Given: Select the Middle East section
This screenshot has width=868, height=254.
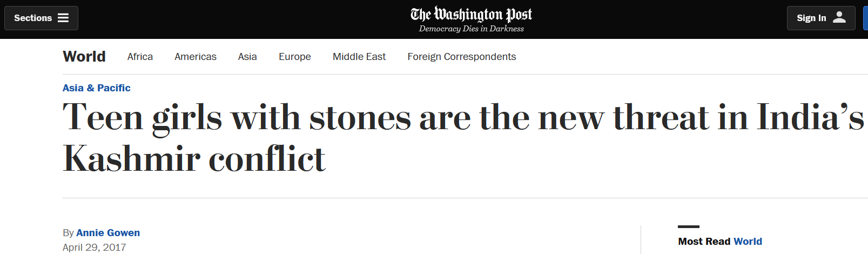Looking at the screenshot, I should [x=359, y=57].
